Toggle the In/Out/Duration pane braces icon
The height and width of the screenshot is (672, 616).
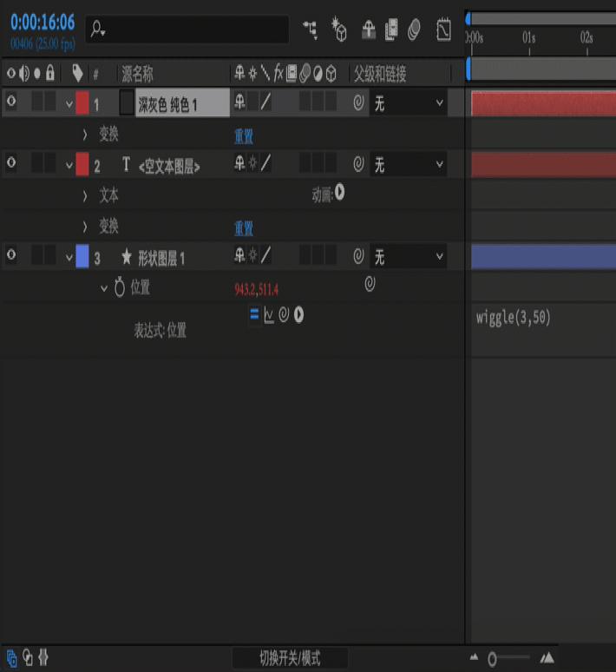tap(43, 657)
